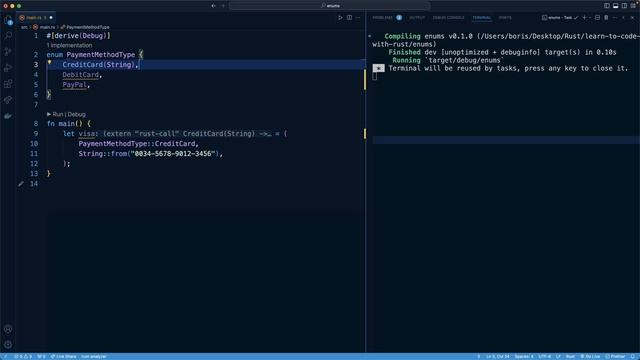Click the errors and warnings status indicator
Image resolution: width=640 pixels, height=360 pixels.
pos(23,356)
